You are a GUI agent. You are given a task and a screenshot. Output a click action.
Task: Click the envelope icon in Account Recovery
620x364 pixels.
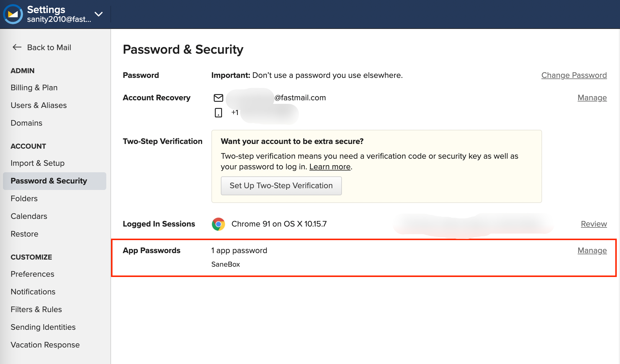click(x=218, y=98)
